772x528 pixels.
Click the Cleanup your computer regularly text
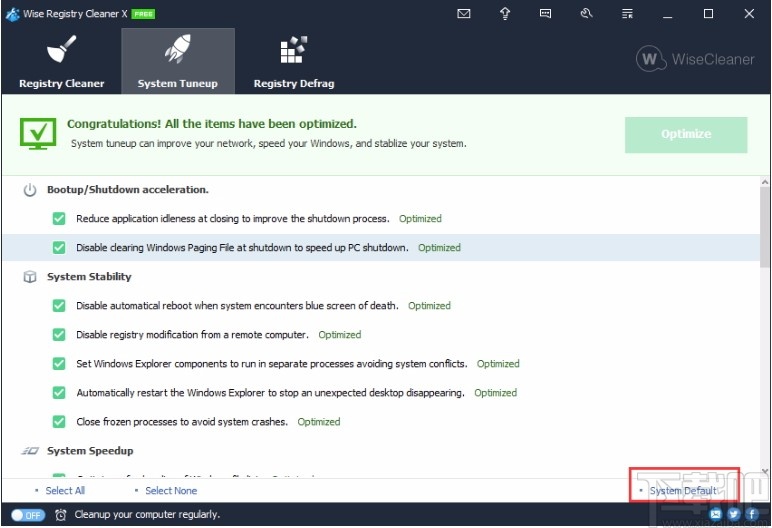click(147, 515)
